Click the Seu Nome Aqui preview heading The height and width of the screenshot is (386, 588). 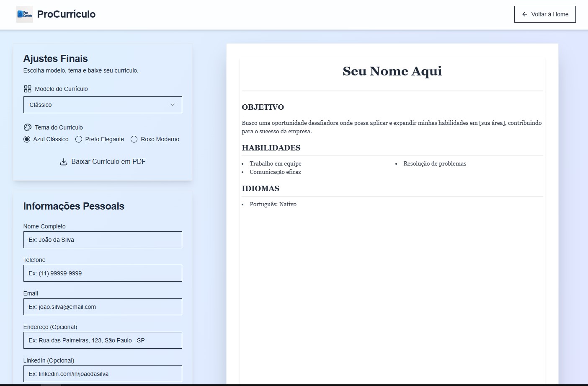click(x=392, y=71)
